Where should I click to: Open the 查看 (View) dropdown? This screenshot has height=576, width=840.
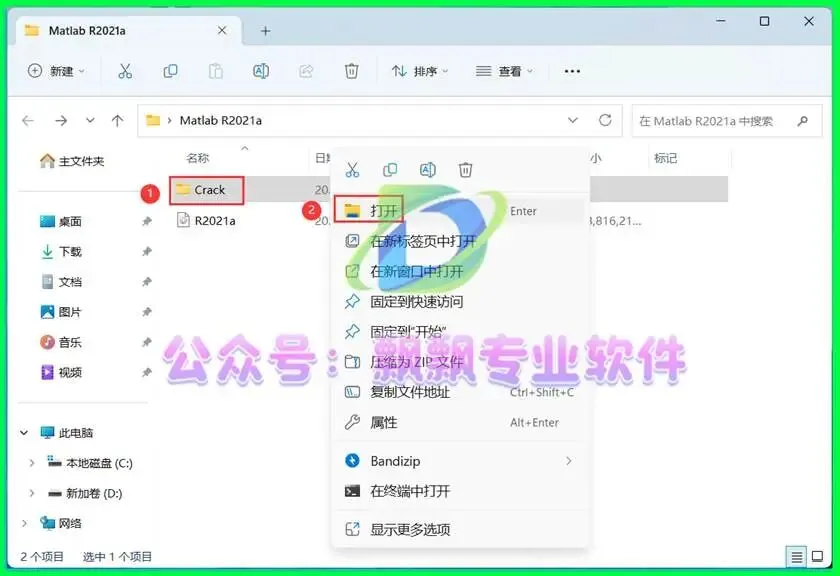click(x=504, y=71)
